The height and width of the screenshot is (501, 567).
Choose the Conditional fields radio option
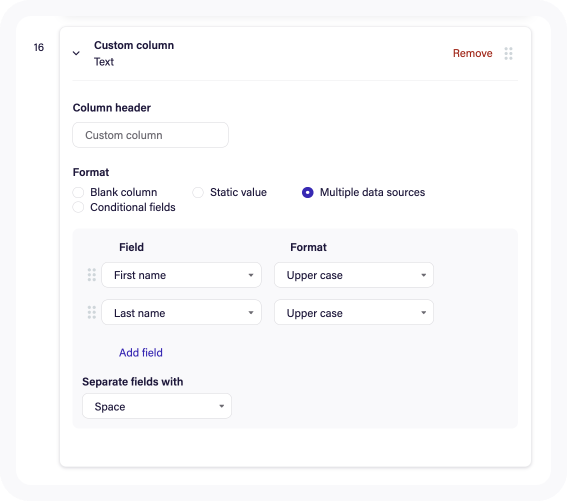(78, 207)
